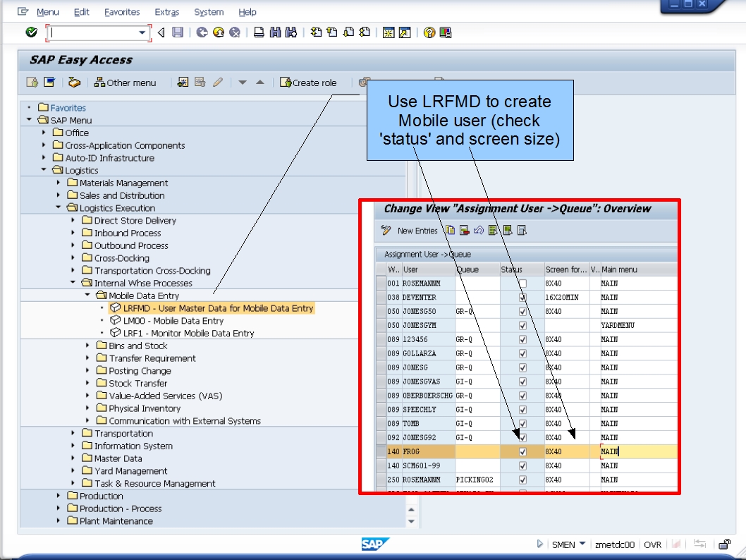Enable the Status checkbox for user ROSEMANNM 001
The width and height of the screenshot is (746, 560).
[x=522, y=283]
